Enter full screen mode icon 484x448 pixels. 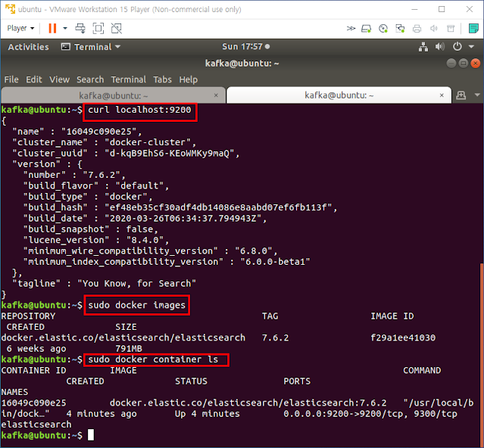pyautogui.click(x=98, y=28)
